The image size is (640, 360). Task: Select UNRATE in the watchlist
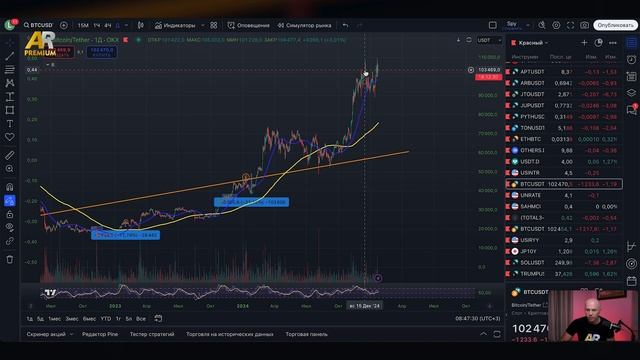(564, 195)
